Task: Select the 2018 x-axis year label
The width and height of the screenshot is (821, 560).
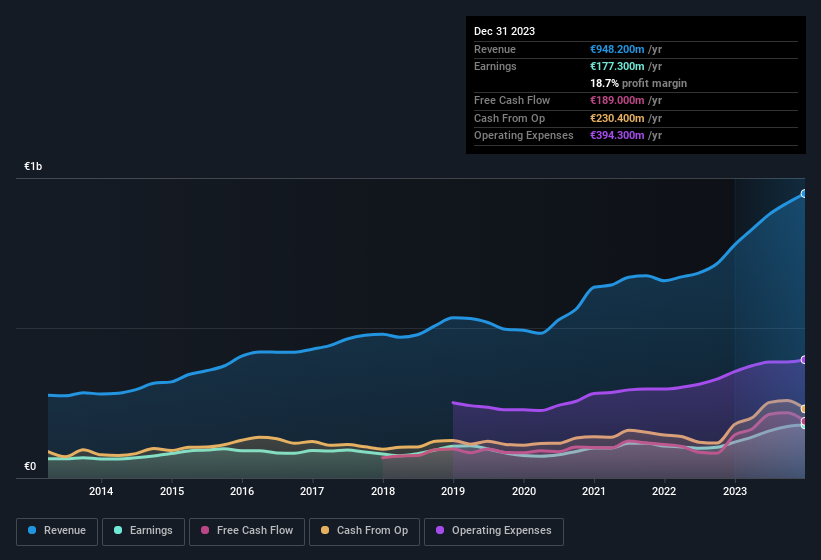Action: 382,491
